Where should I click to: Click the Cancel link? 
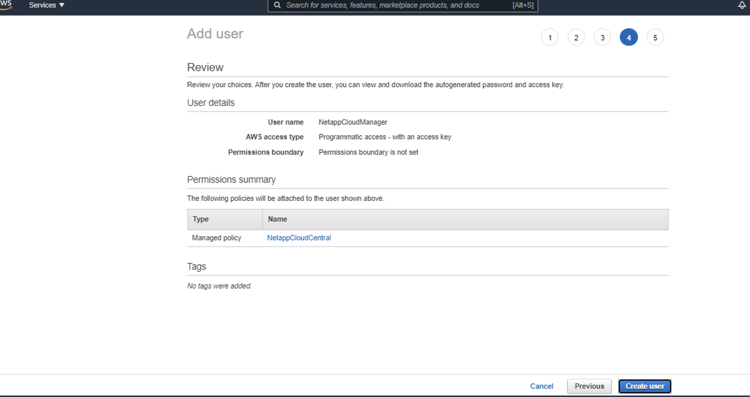[x=541, y=386]
